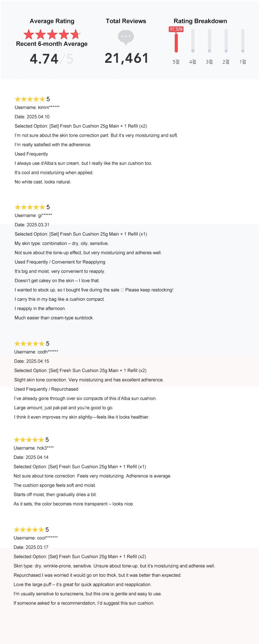Click the yellow stars on gi****** review
This screenshot has height=644, width=259.
pos(30,207)
